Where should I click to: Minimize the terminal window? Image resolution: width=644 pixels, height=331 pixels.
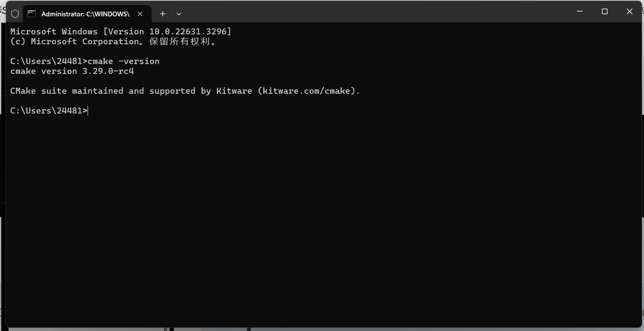[580, 12]
